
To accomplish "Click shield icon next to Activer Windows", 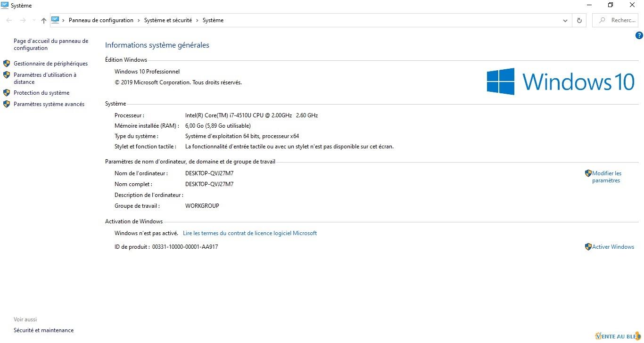I will click(x=588, y=247).
